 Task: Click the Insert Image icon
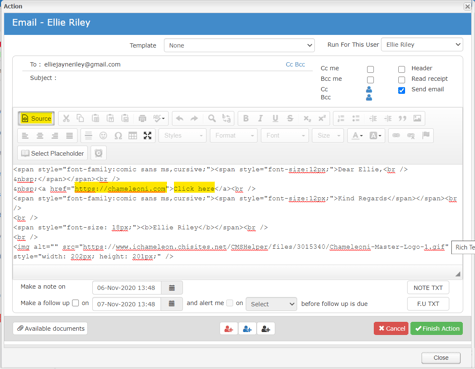point(417,118)
